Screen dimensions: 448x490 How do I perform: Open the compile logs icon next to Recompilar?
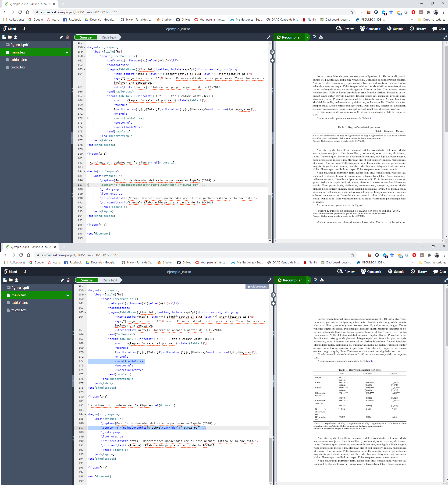point(314,37)
